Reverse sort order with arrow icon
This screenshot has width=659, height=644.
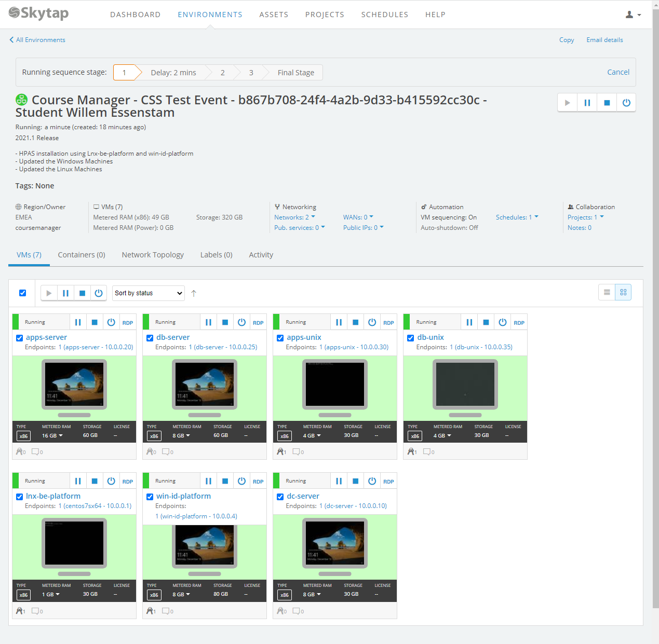coord(194,294)
